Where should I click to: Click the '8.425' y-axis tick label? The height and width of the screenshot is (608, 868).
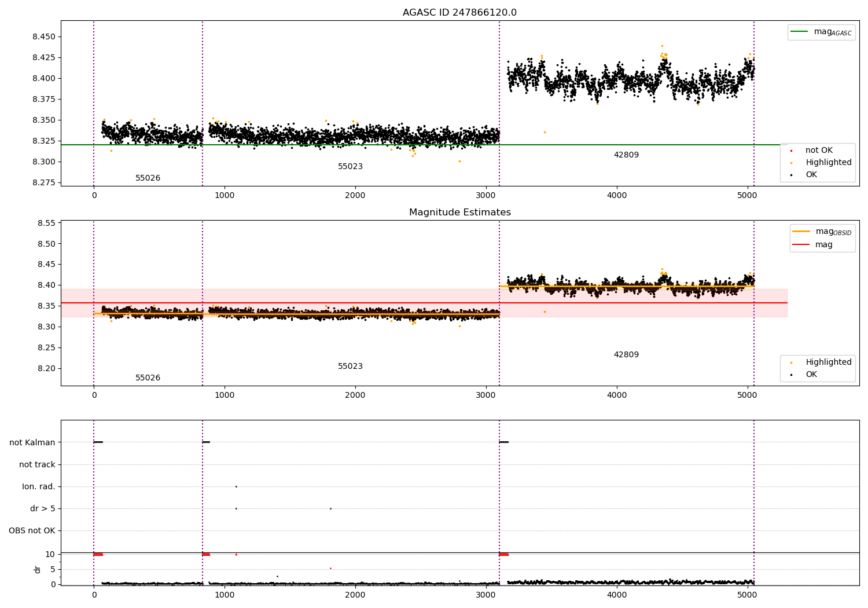point(44,58)
